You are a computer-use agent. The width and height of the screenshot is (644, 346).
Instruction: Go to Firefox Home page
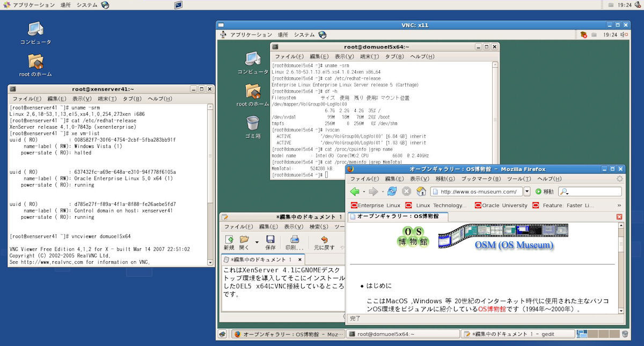pyautogui.click(x=421, y=192)
